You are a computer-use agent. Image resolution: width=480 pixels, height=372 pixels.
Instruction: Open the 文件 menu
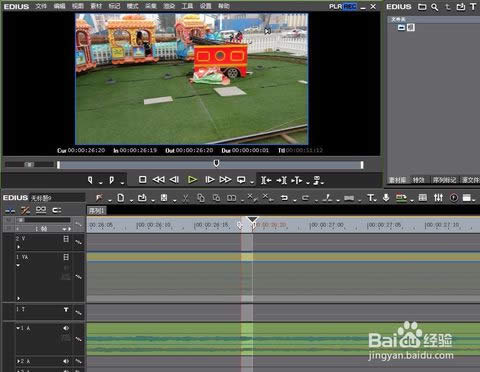point(41,6)
